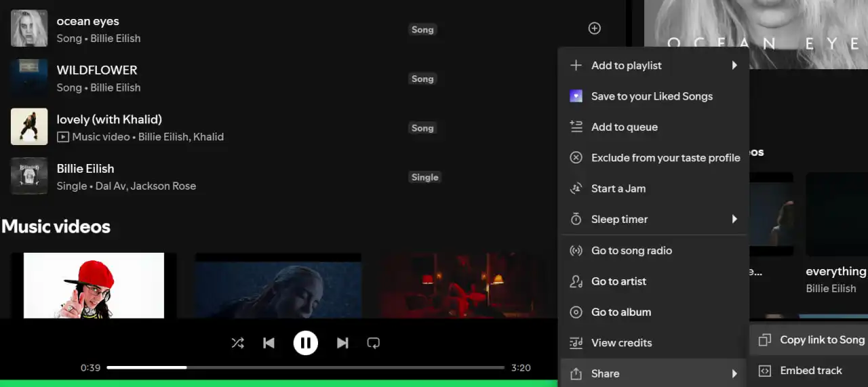Select Add to queue menu entry
This screenshot has height=387, width=868.
tap(654, 127)
